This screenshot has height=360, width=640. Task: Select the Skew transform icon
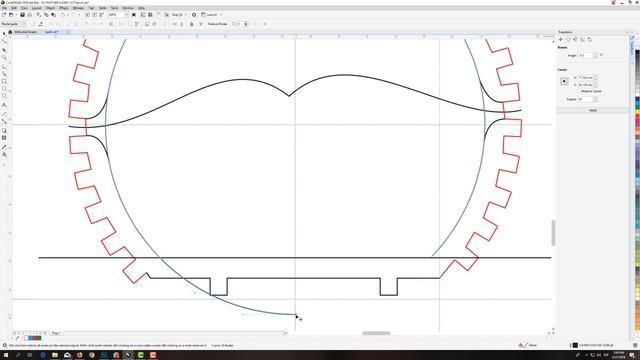(x=590, y=40)
